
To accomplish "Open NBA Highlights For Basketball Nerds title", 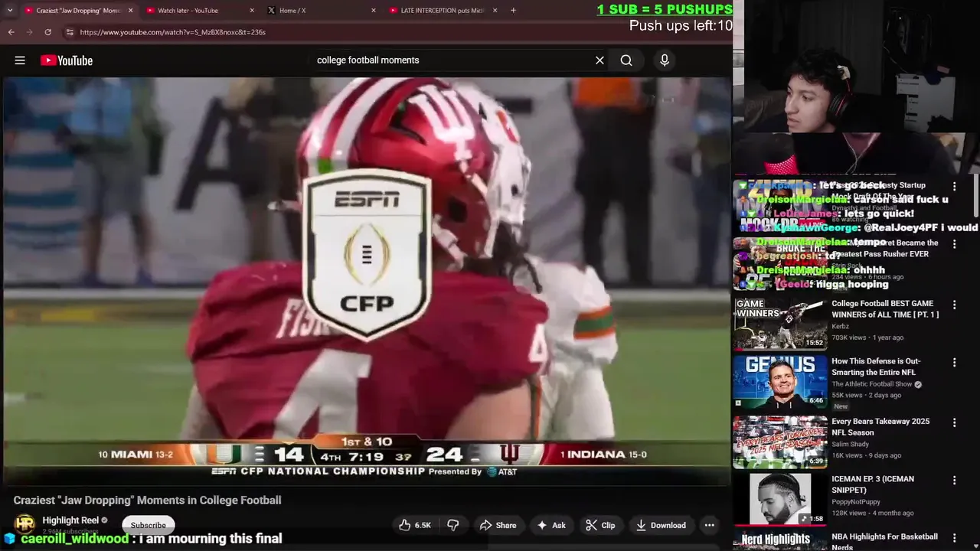I will click(x=884, y=542).
